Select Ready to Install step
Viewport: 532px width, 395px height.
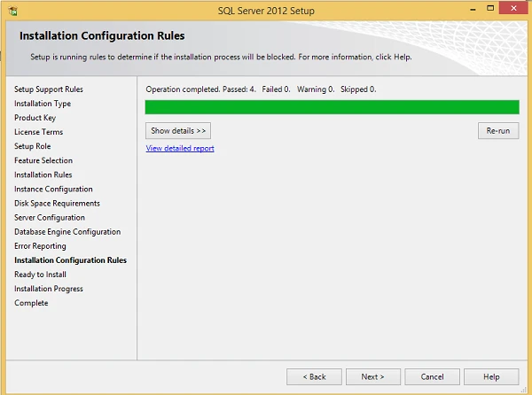click(40, 275)
